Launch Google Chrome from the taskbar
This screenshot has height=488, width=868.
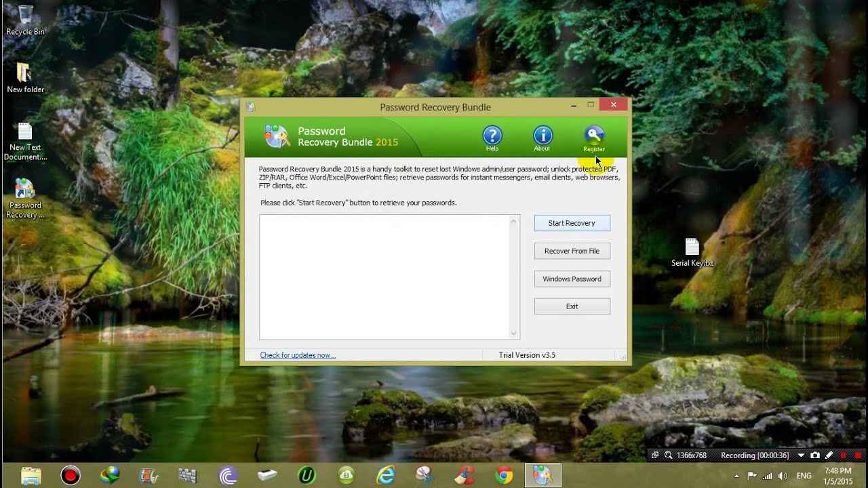[503, 476]
